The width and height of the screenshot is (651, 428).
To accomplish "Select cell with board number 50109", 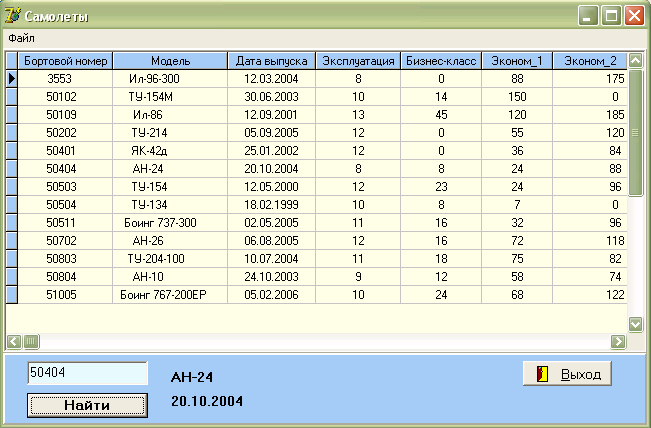I will click(65, 115).
